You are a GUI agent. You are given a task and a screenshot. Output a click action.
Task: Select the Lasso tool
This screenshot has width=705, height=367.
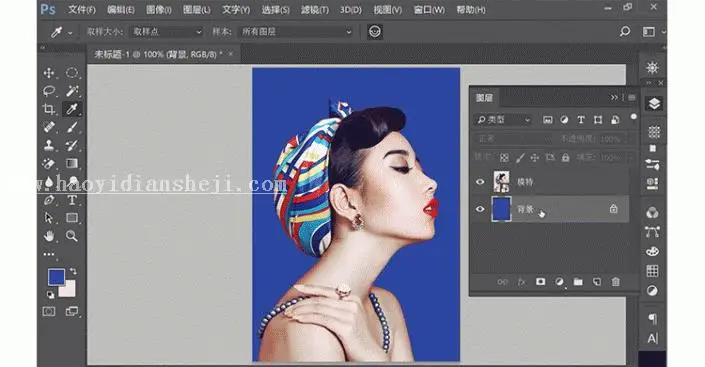49,91
